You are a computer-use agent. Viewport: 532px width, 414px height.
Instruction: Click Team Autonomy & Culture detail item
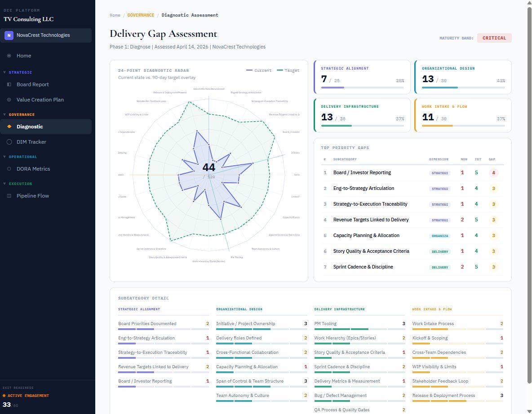262,398
